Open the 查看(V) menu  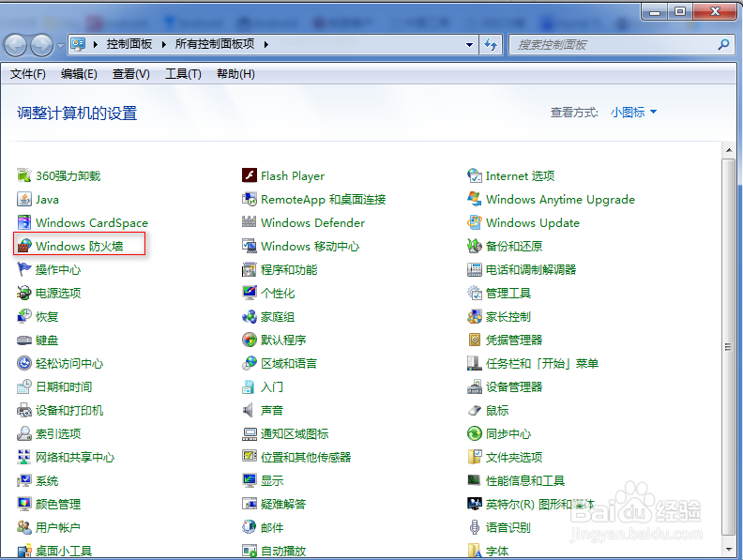pos(130,74)
